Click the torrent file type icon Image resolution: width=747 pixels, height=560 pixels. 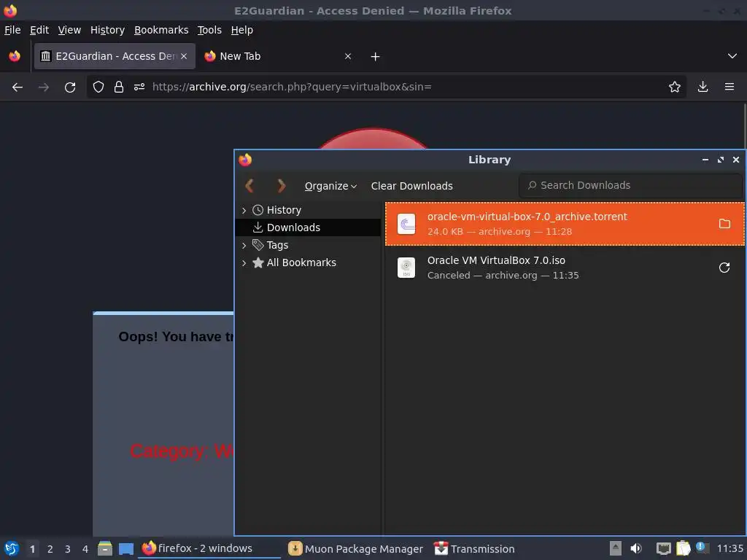[406, 224]
